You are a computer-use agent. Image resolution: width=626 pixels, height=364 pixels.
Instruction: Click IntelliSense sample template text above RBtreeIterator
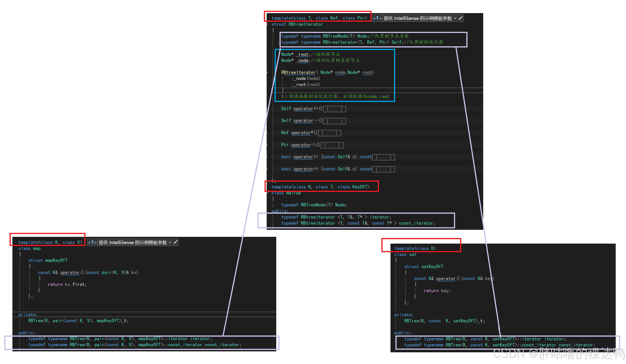tap(418, 18)
